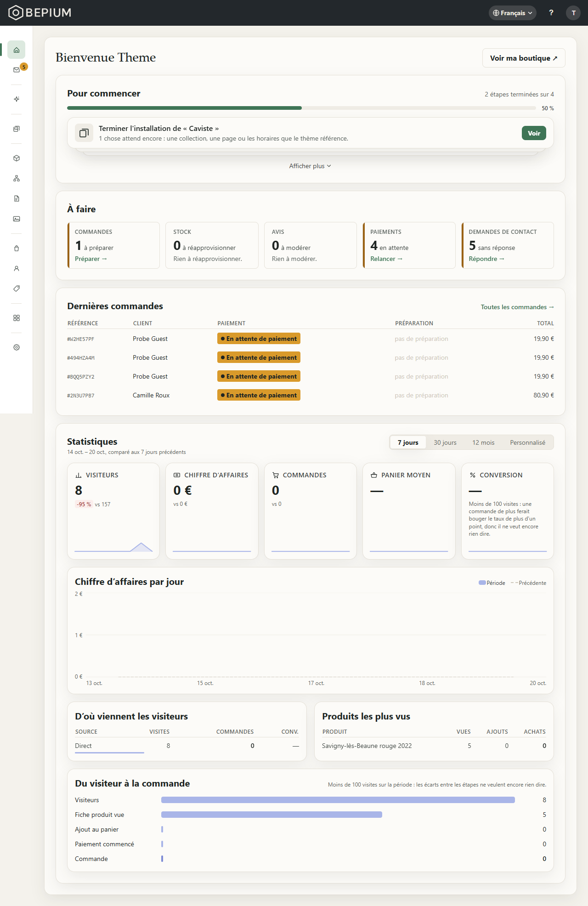Click the Stock à réapprovisionner card

pyautogui.click(x=212, y=245)
